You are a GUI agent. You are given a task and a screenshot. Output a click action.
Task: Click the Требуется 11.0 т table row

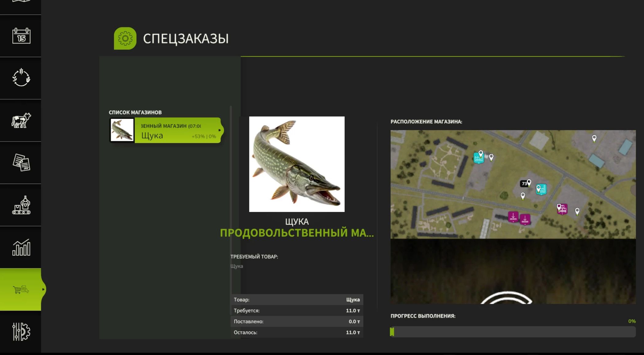click(x=297, y=310)
